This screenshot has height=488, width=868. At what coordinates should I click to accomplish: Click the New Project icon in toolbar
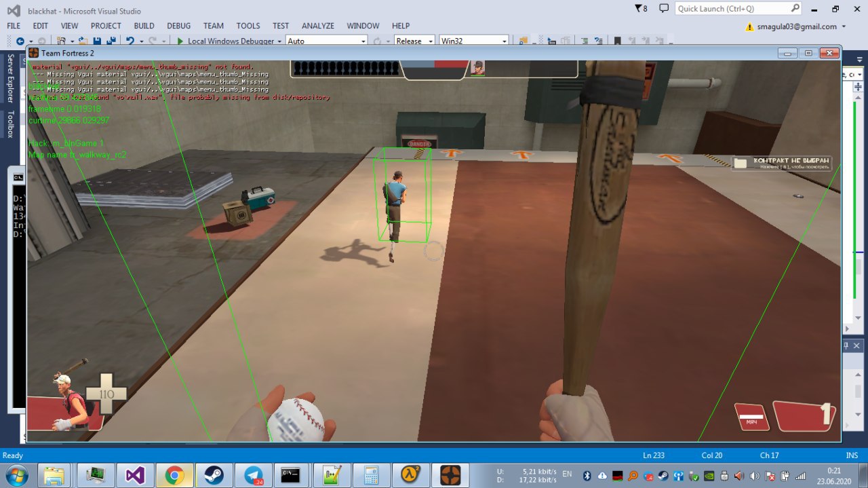pyautogui.click(x=62, y=41)
